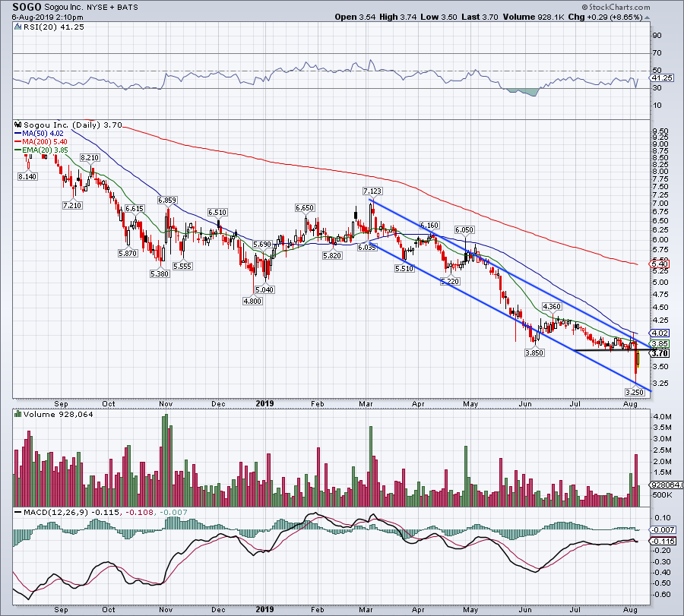Click the 3.250 August low label
Viewport: 684px width, 616px height.
coord(635,393)
